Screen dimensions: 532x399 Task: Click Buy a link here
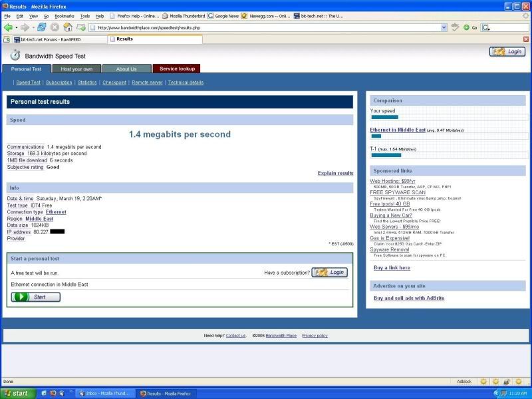pos(392,268)
